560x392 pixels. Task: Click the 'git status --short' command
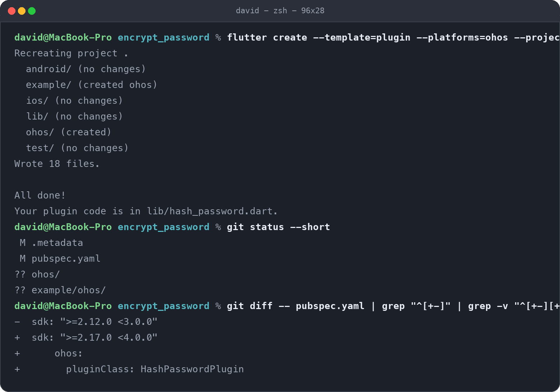[x=278, y=227]
